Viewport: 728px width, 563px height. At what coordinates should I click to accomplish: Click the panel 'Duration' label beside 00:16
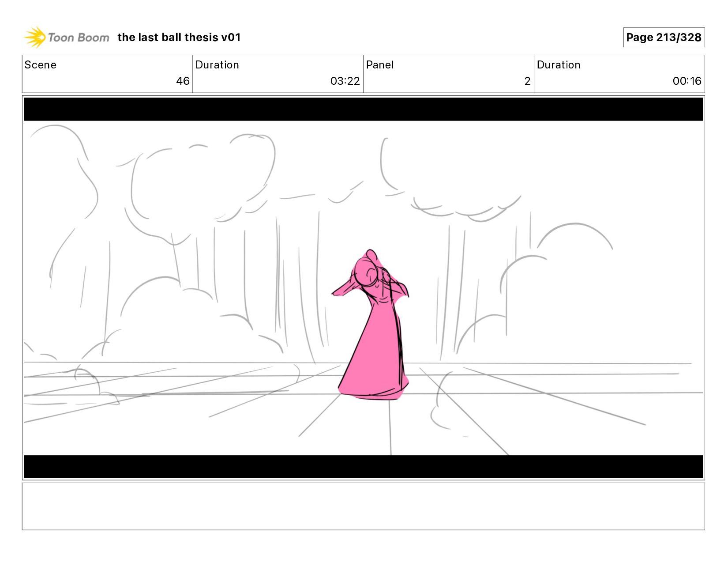(x=559, y=65)
